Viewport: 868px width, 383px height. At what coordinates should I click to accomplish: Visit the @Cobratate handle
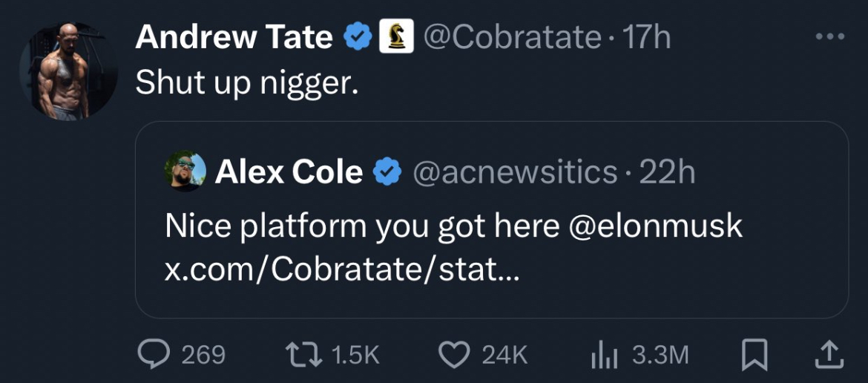coord(512,36)
